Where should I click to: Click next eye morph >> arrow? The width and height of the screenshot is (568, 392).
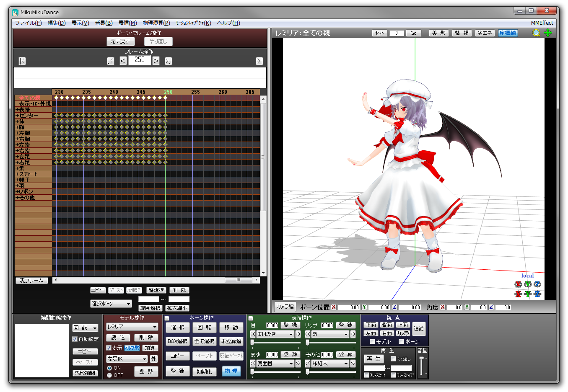298,334
